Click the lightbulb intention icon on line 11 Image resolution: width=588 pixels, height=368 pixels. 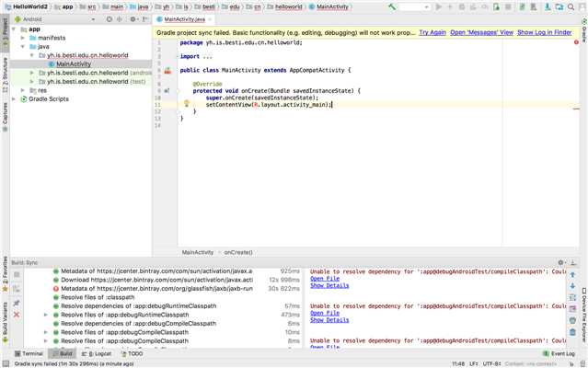(187, 104)
